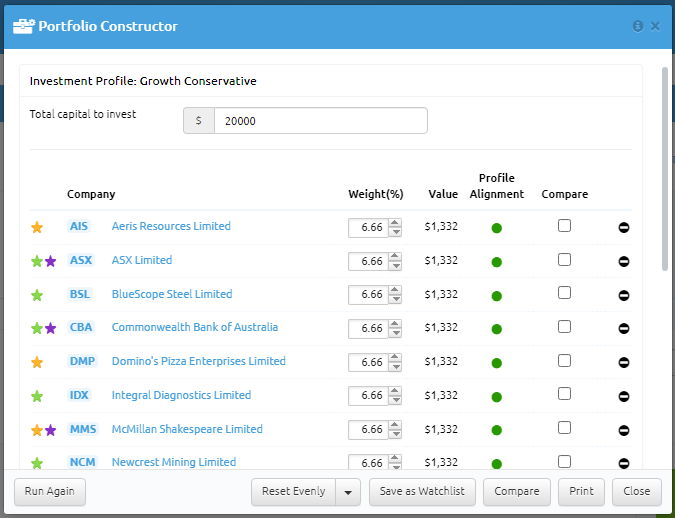Tick the Compare checkbox for BlueScope Steel
Image resolution: width=675 pixels, height=518 pixels.
point(564,293)
